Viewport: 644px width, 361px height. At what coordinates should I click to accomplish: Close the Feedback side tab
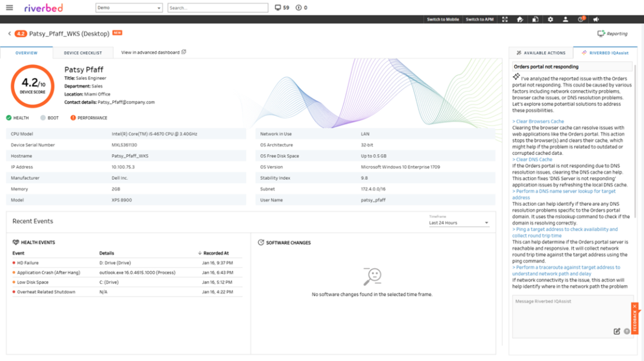635,306
